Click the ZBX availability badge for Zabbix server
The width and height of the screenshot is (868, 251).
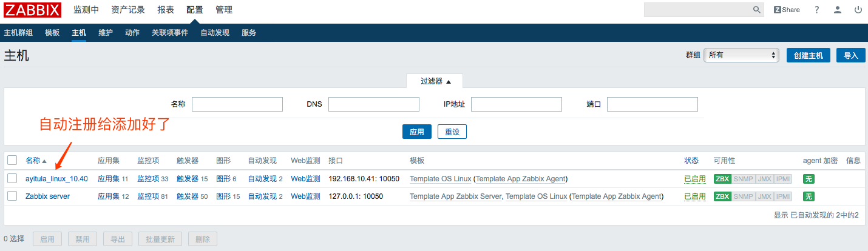722,196
